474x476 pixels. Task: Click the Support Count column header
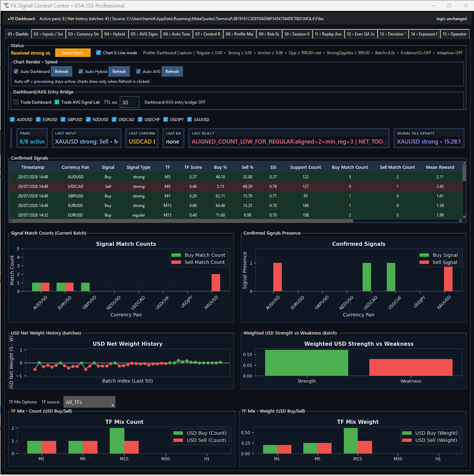pyautogui.click(x=305, y=167)
